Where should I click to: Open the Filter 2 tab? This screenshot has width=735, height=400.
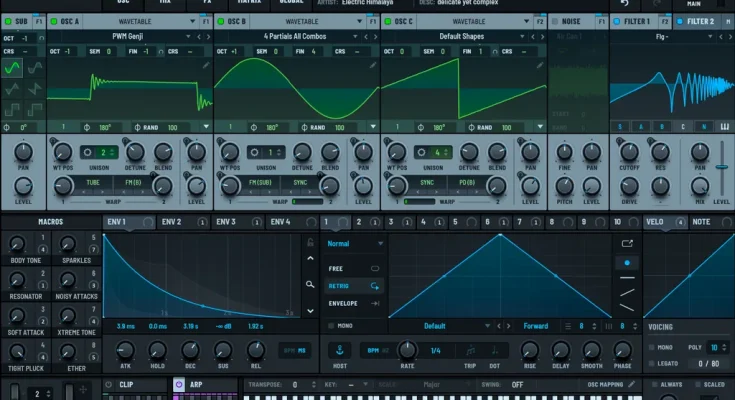[x=700, y=21]
